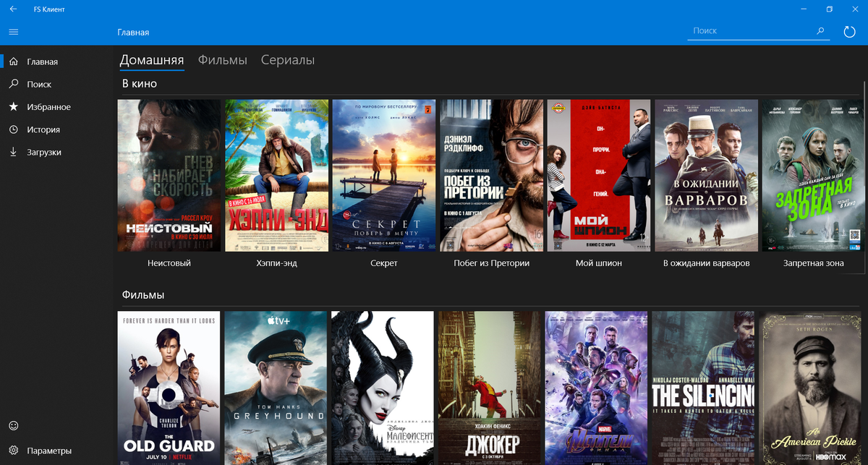Open the Джокер movie poster

(x=490, y=388)
